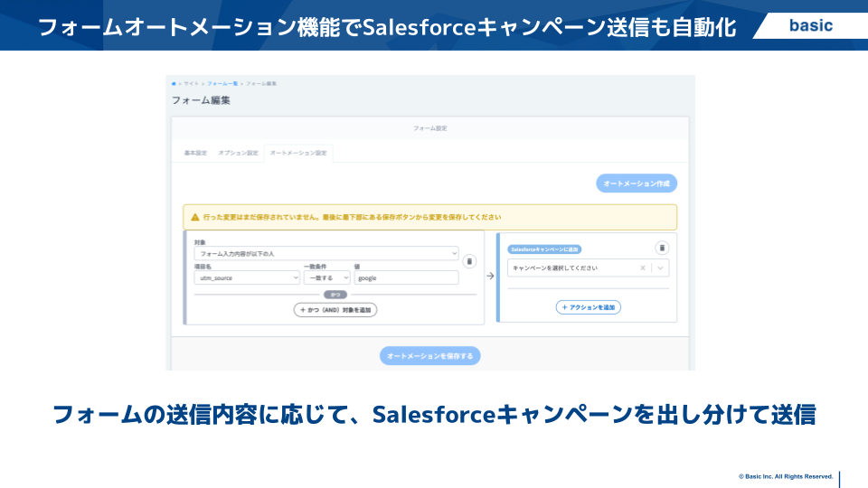
Task: Click the Salesforceキャンペーンに追加 badge
Action: click(x=544, y=249)
